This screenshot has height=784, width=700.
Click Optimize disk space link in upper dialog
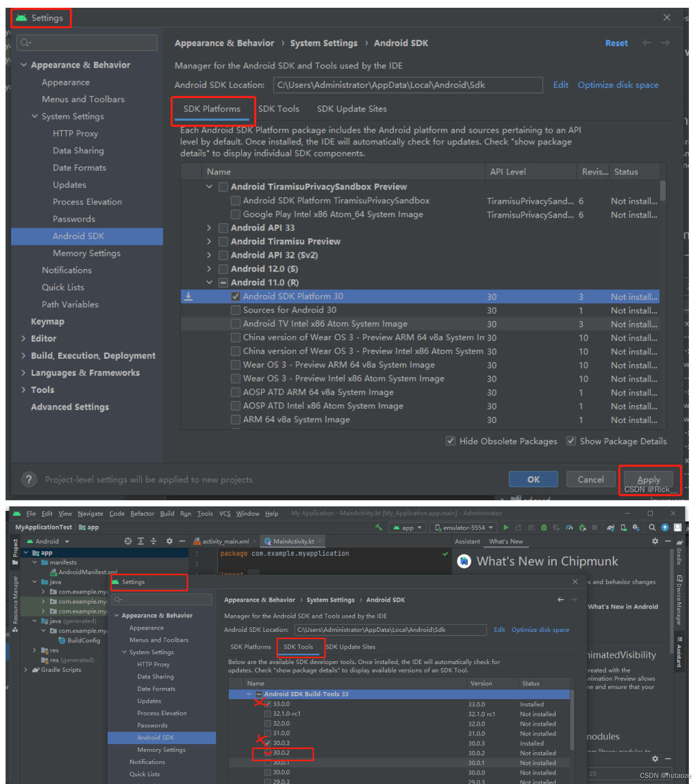(618, 85)
